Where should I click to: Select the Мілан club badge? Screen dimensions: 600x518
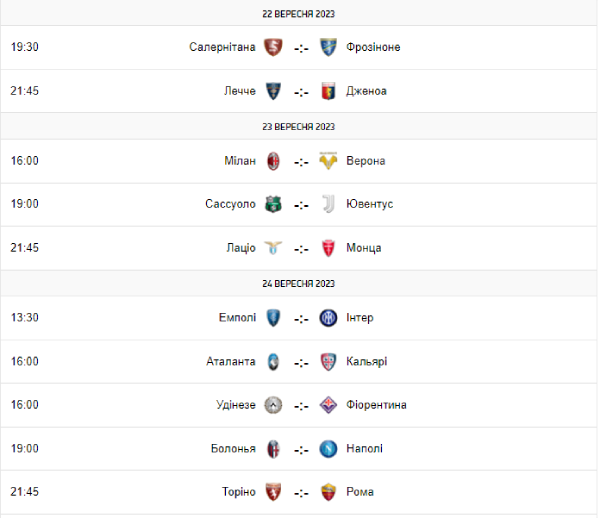[273, 161]
